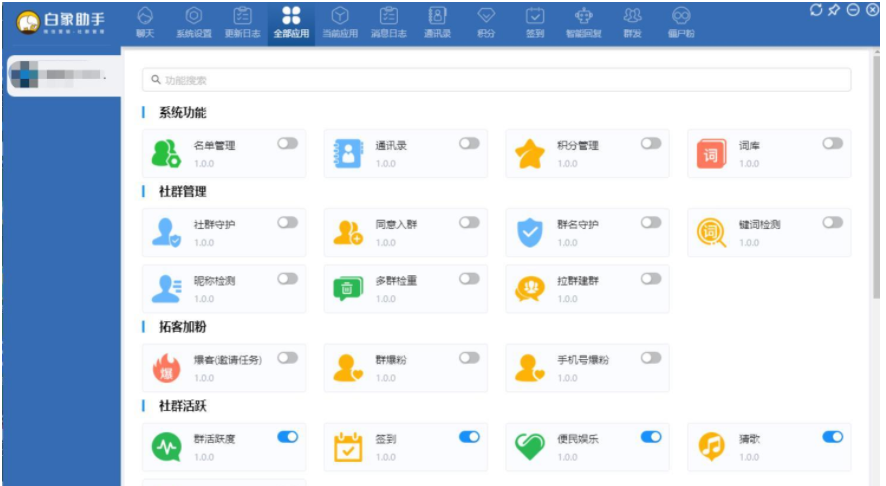Open the 聊天 chat tab

pyautogui.click(x=145, y=21)
